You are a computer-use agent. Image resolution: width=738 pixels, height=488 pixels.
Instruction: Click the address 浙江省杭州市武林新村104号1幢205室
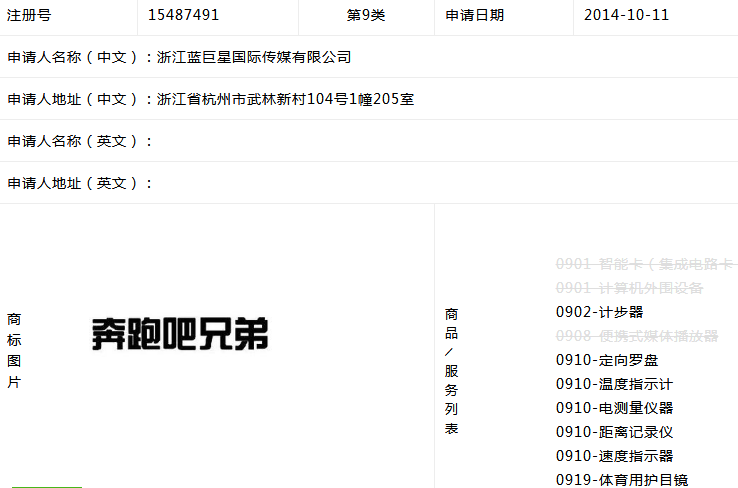(285, 99)
